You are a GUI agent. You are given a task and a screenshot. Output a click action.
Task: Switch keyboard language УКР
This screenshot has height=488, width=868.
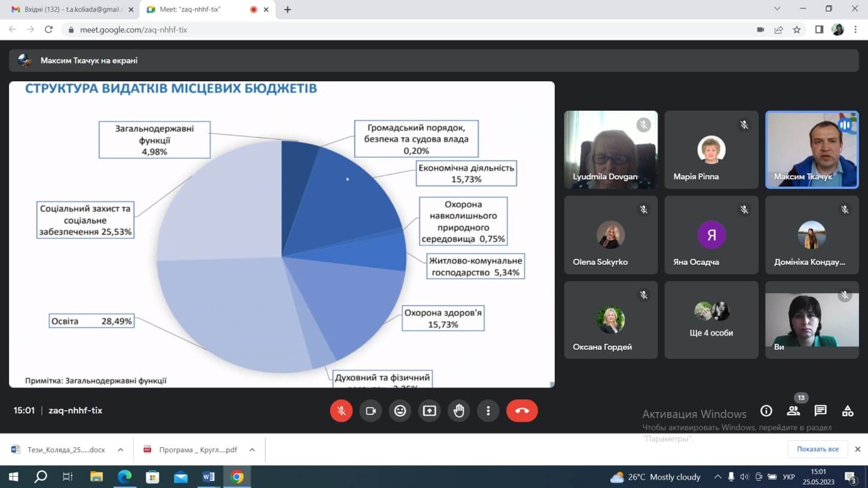[x=788, y=477]
